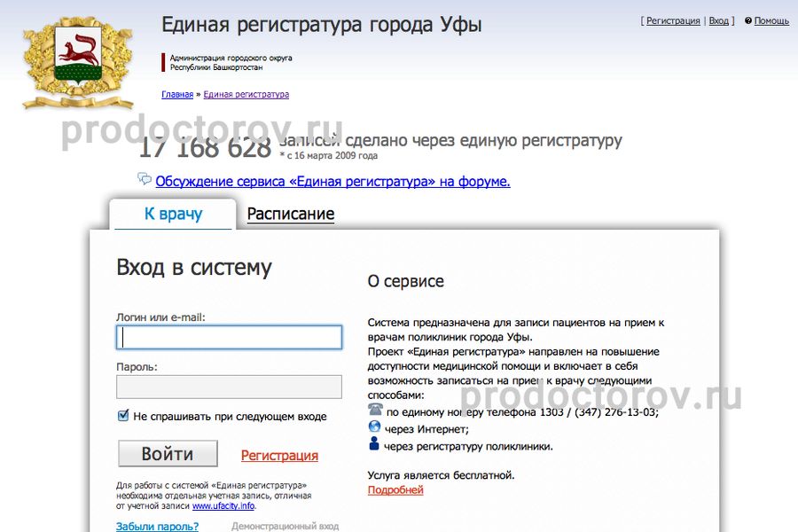This screenshot has height=532, width=798.
Task: Open the 'Расписание' tab
Action: tap(290, 214)
